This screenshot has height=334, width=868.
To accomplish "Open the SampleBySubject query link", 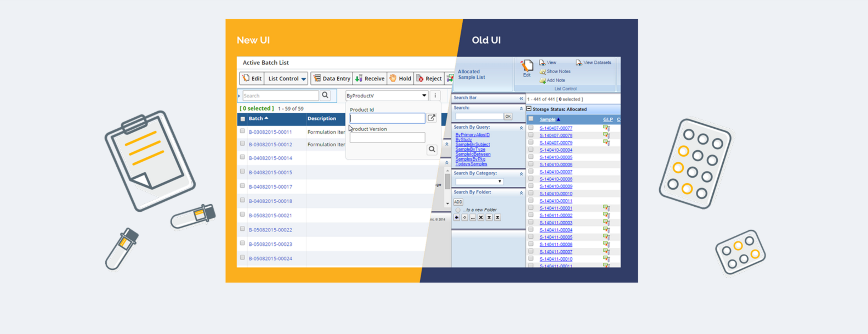I will coord(472,145).
